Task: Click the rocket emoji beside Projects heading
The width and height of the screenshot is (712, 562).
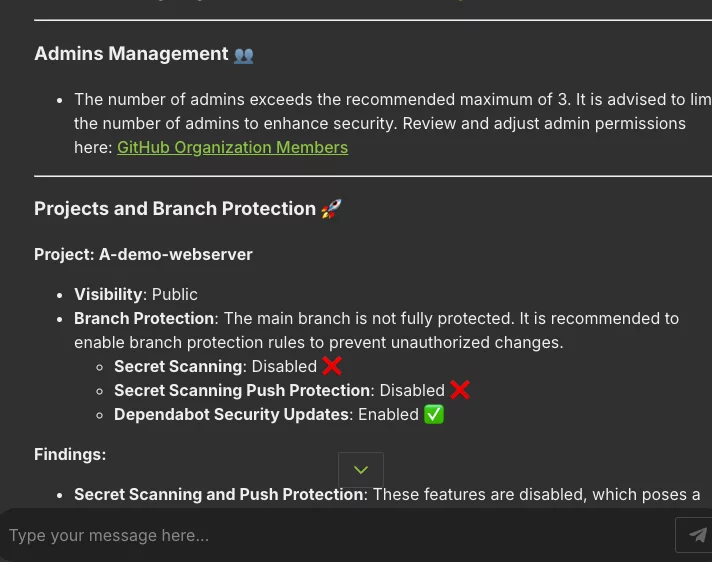Action: pyautogui.click(x=331, y=209)
